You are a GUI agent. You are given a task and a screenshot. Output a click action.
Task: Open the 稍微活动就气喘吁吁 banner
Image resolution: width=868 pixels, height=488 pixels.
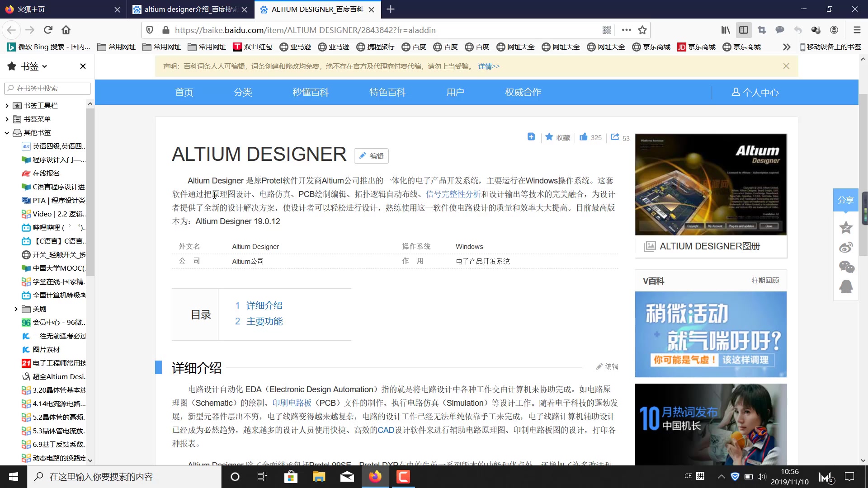(711, 334)
